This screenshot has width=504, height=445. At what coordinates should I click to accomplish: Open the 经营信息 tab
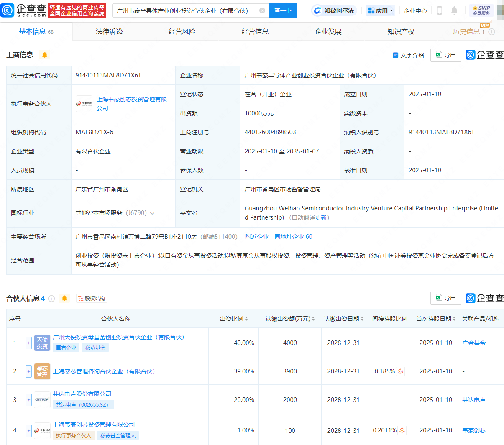255,32
